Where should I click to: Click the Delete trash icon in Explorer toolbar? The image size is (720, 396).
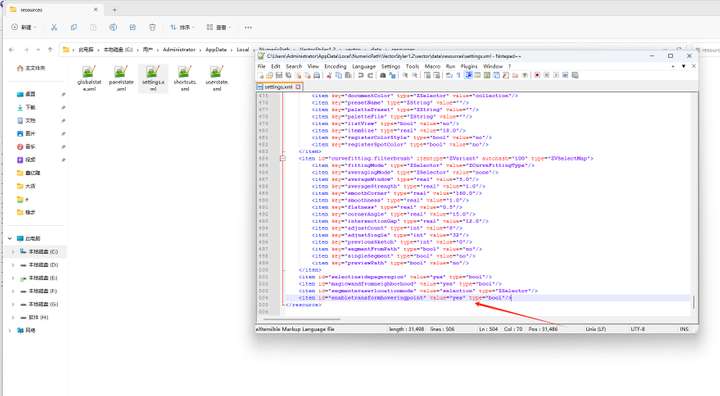[x=152, y=28]
